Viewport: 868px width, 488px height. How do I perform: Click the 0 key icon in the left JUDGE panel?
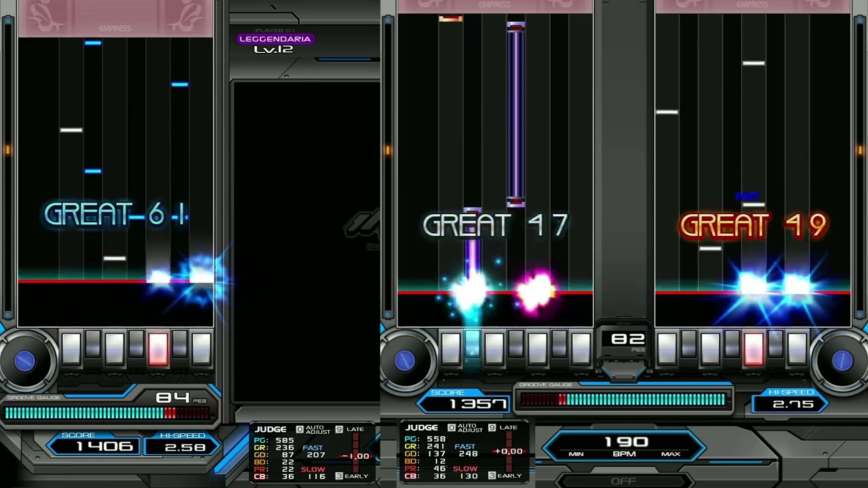point(300,430)
